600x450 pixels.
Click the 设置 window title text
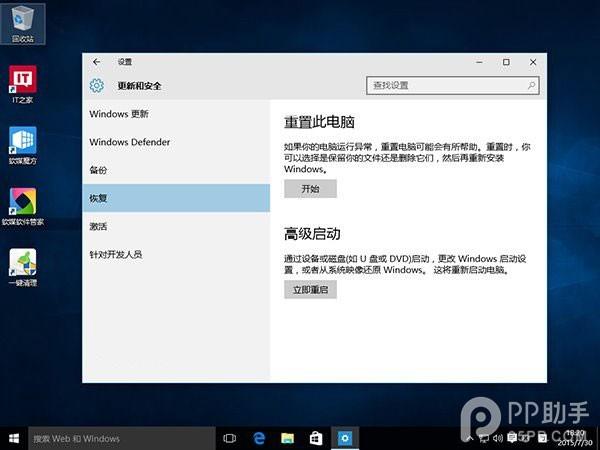(x=125, y=62)
